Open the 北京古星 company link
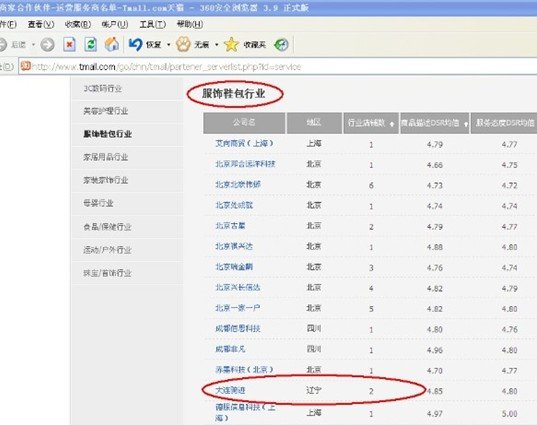The height and width of the screenshot is (425, 537). pyautogui.click(x=230, y=226)
